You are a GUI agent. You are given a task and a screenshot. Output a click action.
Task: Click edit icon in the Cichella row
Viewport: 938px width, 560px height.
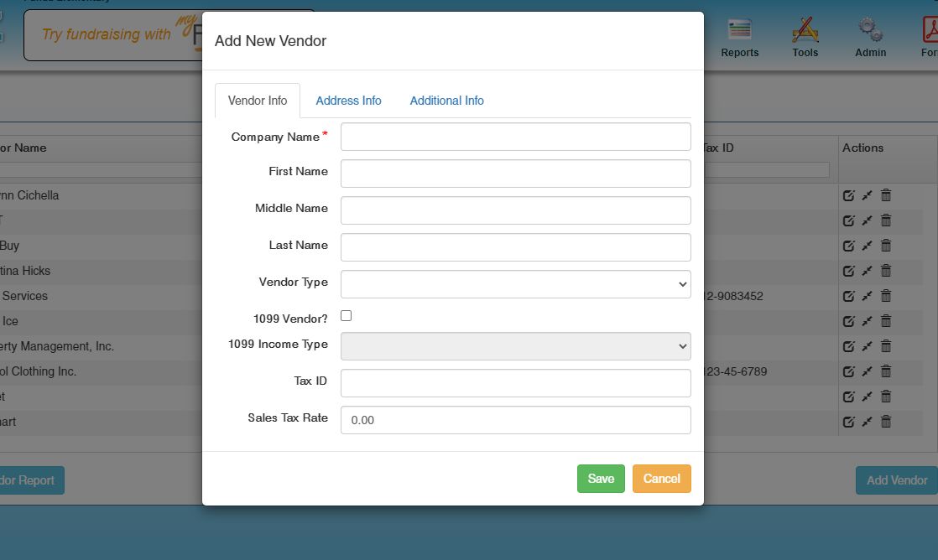click(x=848, y=195)
